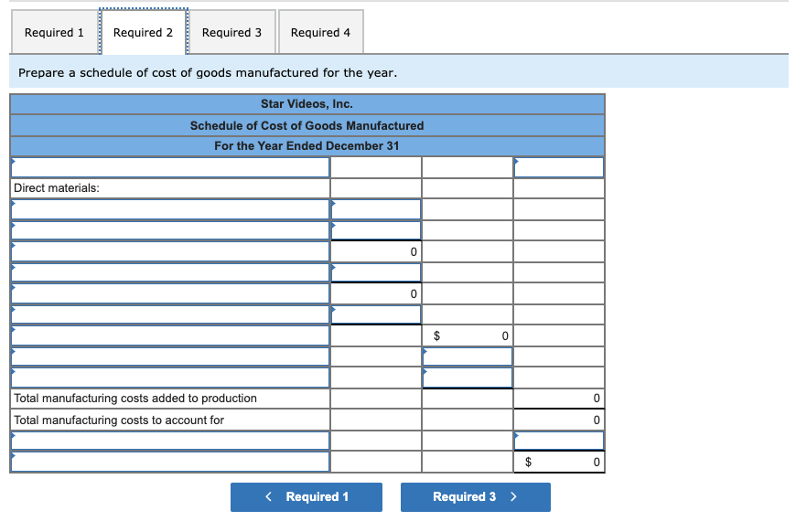Click the amount cell next to the '$ 0' subtotal
The height and width of the screenshot is (532, 796).
467,335
